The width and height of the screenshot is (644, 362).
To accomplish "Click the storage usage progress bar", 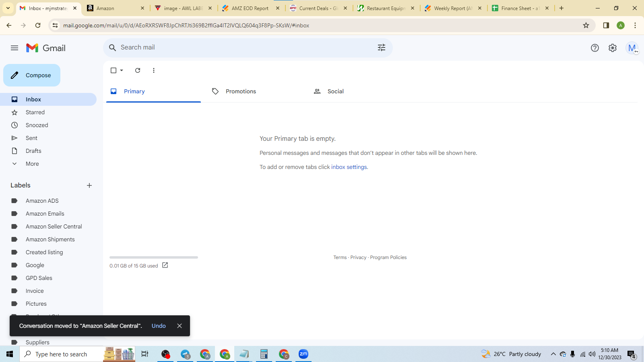I will click(x=154, y=257).
